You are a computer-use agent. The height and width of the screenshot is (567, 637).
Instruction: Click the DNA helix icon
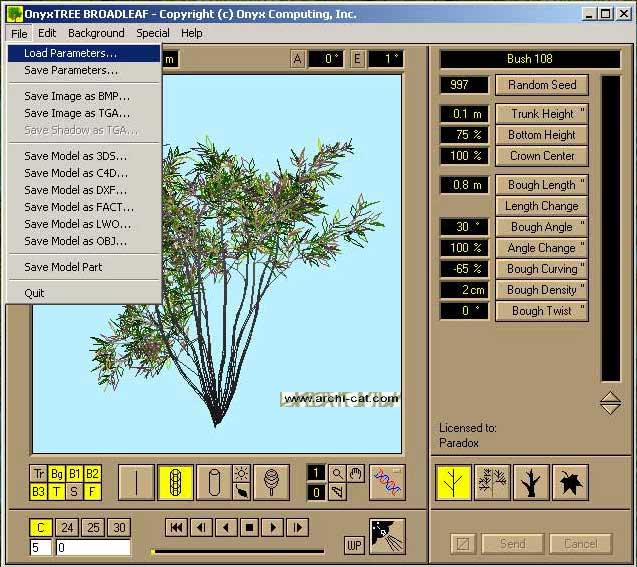386,482
